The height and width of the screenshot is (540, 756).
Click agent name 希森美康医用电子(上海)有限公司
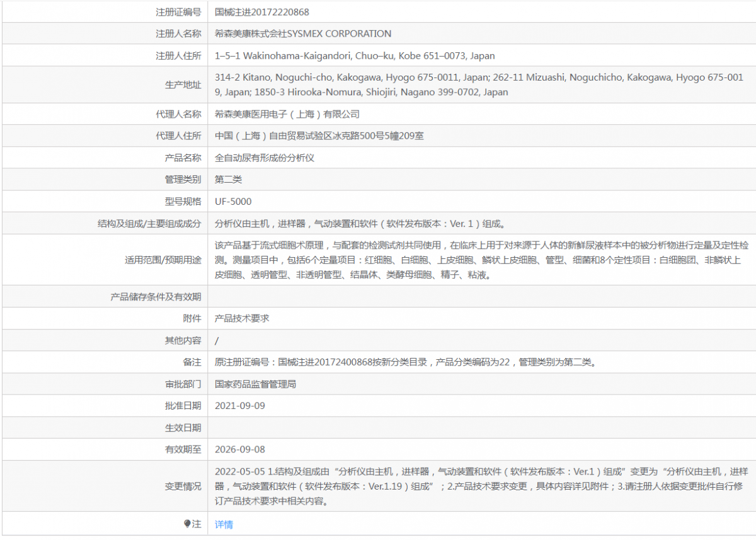coord(287,114)
